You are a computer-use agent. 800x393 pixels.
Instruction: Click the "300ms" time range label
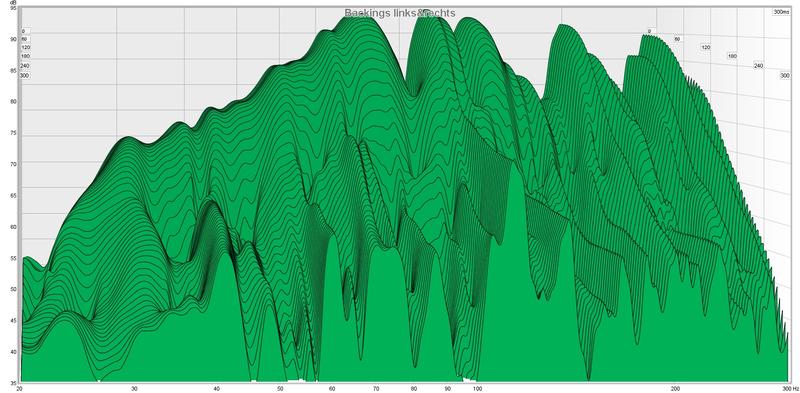tap(781, 12)
